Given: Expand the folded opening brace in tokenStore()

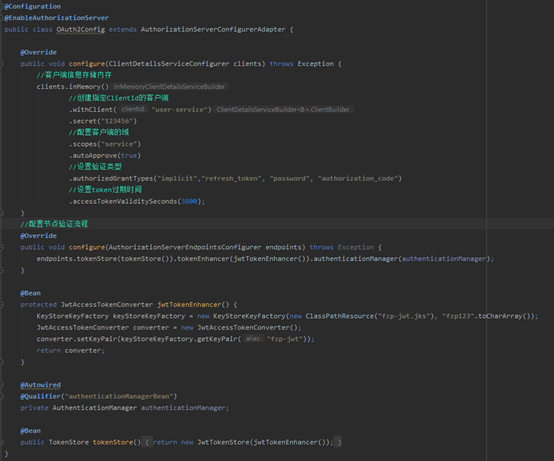Looking at the screenshot, I should click(x=147, y=442).
